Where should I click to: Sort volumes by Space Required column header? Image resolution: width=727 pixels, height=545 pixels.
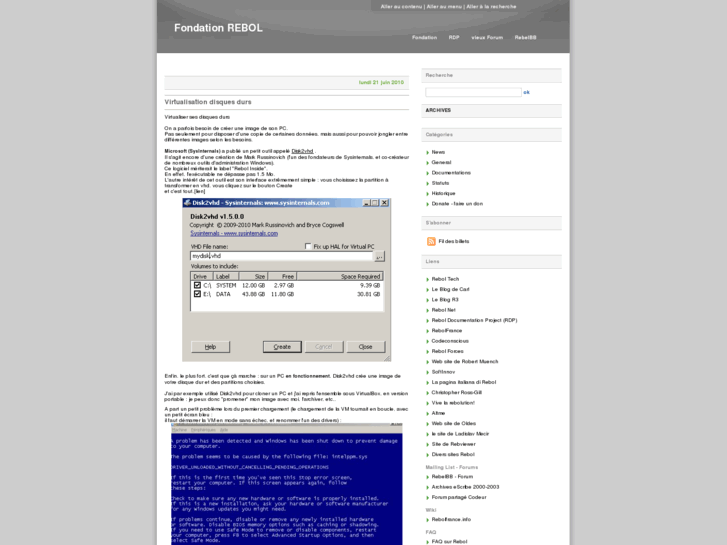360,276
